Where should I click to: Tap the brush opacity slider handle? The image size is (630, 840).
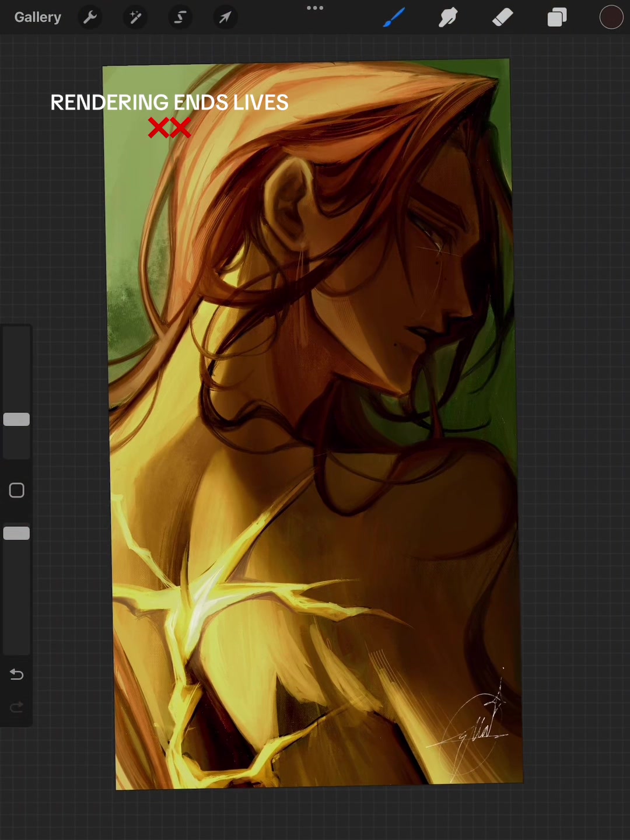pos(16,533)
